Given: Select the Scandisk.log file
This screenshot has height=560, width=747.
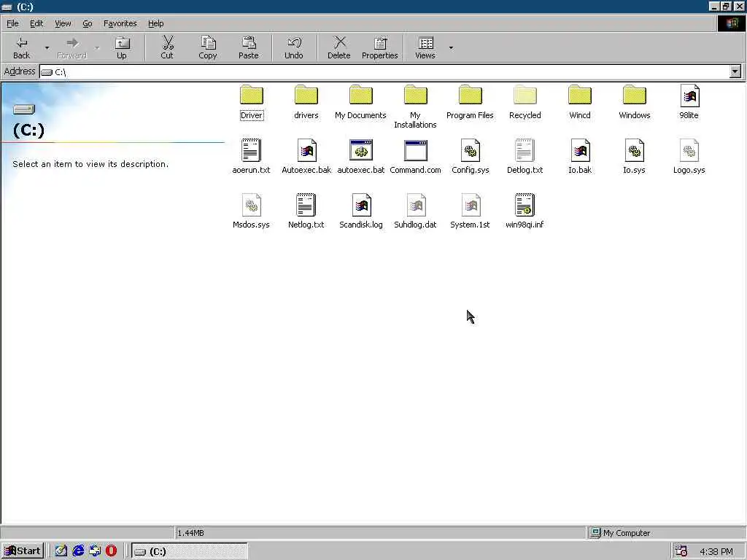Looking at the screenshot, I should 361,211.
